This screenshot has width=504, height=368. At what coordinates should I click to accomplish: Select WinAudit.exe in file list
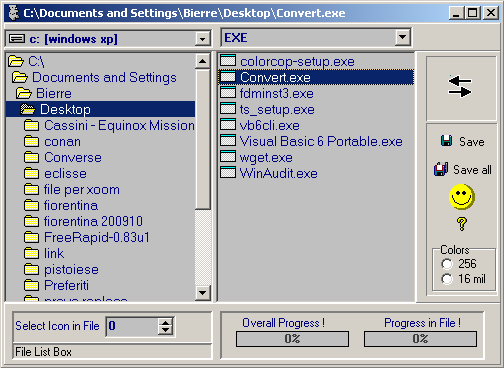(278, 173)
